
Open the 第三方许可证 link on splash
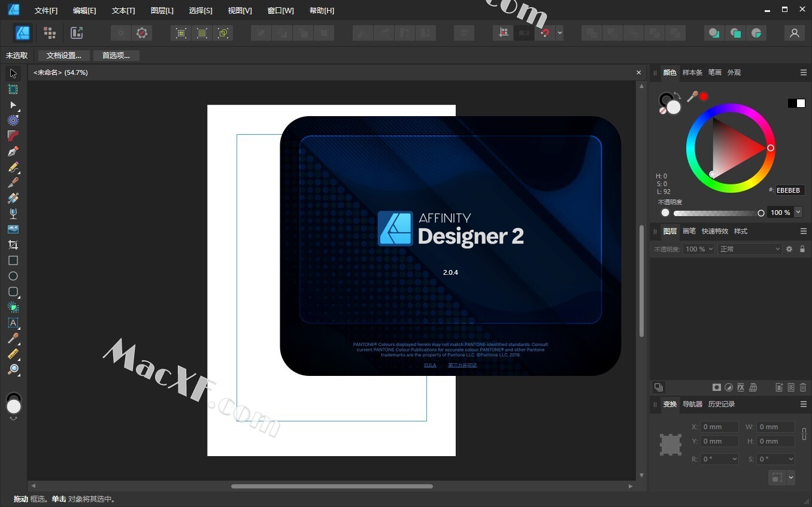462,365
